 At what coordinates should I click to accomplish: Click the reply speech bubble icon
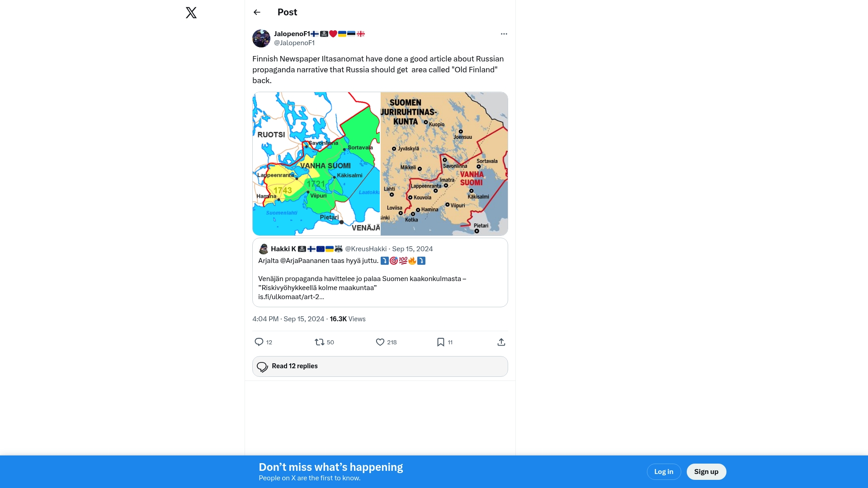click(259, 342)
